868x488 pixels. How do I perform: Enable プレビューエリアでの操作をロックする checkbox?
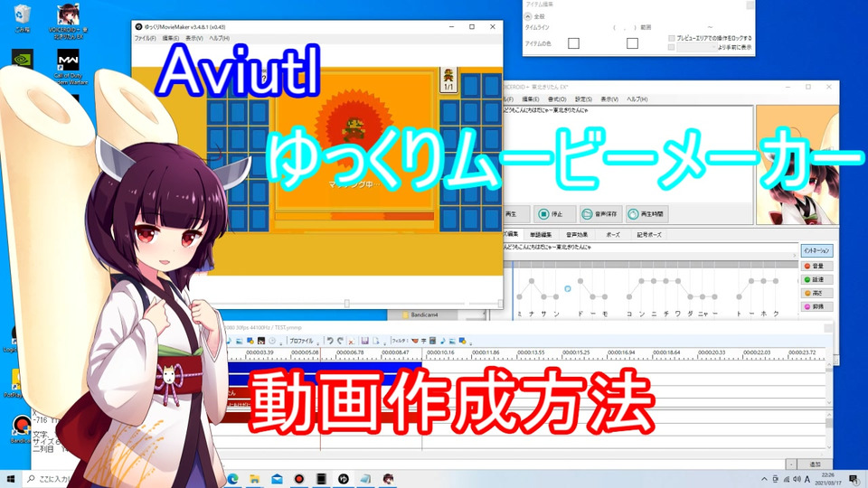coord(671,38)
